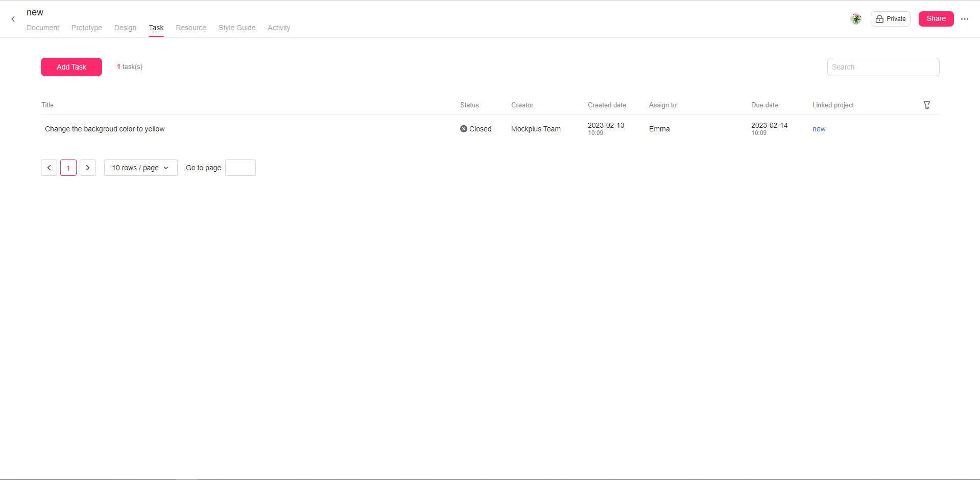Switch to the Prototype tab
The image size is (980, 480).
[x=87, y=28]
